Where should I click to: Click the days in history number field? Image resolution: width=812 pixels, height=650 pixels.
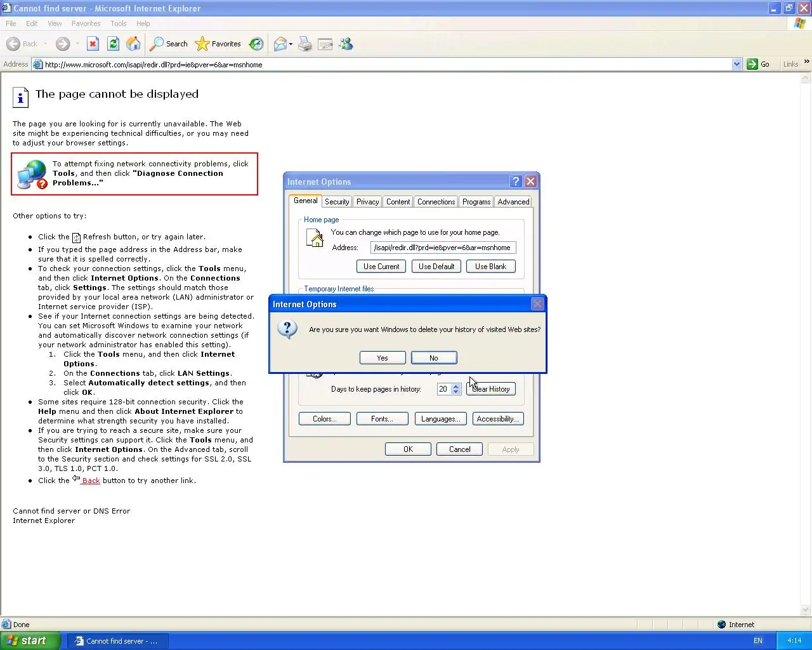444,389
